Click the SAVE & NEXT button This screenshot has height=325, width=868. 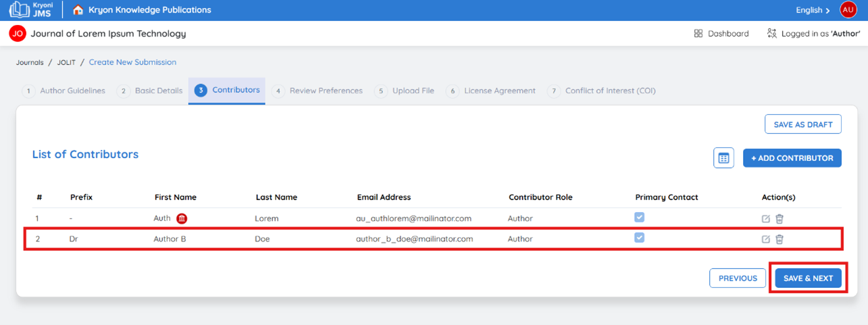coord(808,278)
